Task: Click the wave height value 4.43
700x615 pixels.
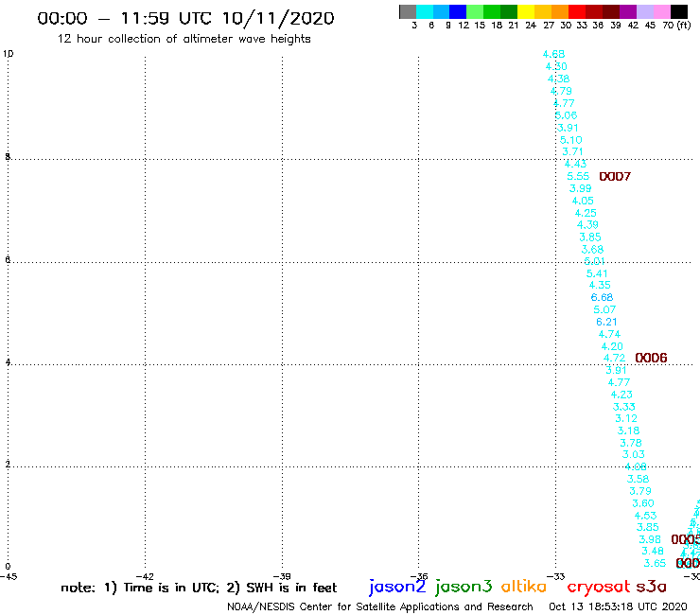Action: [575, 164]
